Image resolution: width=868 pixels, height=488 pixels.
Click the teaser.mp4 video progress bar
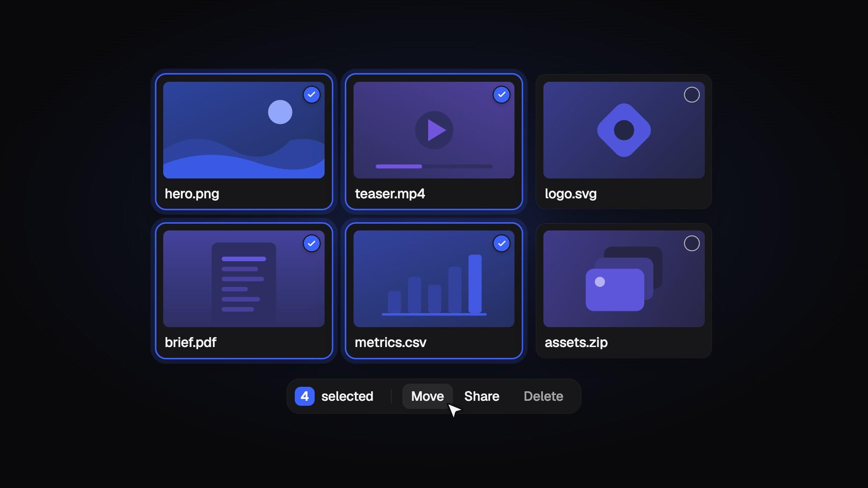click(434, 166)
